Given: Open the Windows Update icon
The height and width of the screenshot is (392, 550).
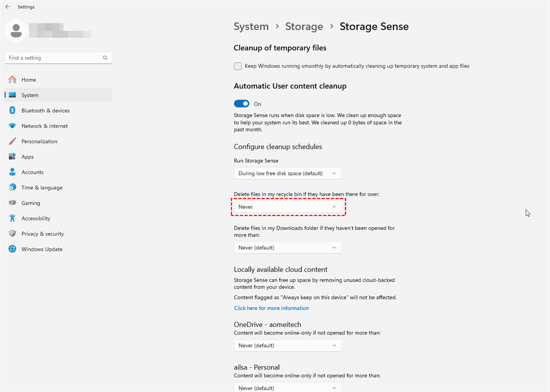Looking at the screenshot, I should (12, 249).
